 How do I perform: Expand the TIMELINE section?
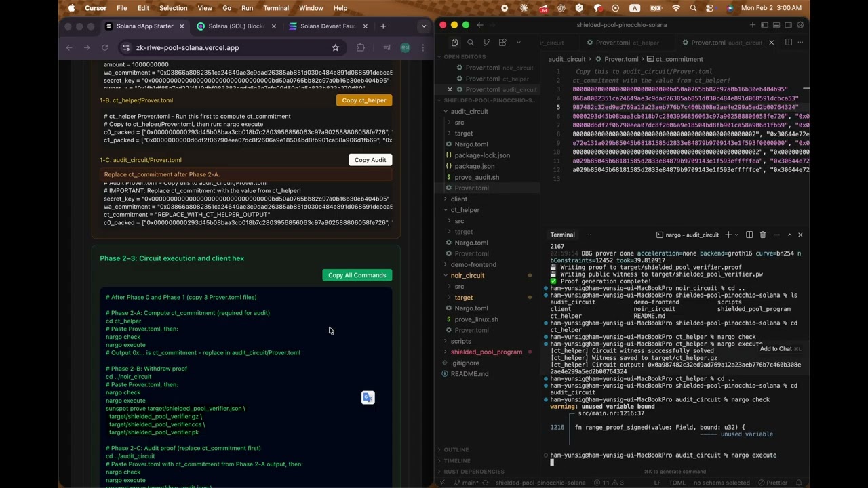pos(457,460)
